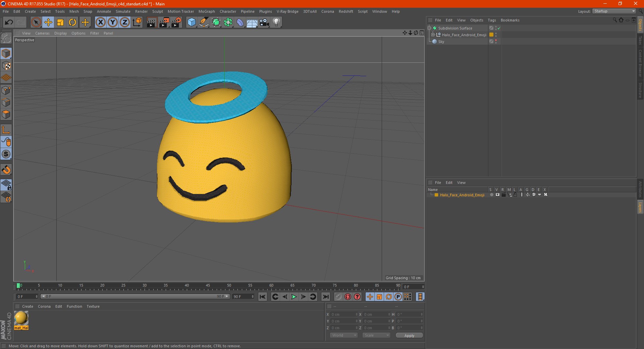Select the Sky object

(x=441, y=42)
